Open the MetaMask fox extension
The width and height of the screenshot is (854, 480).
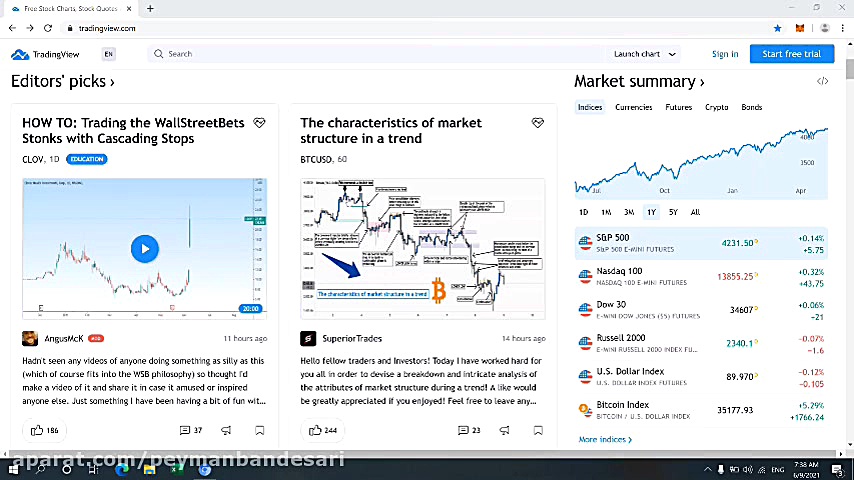click(x=800, y=28)
